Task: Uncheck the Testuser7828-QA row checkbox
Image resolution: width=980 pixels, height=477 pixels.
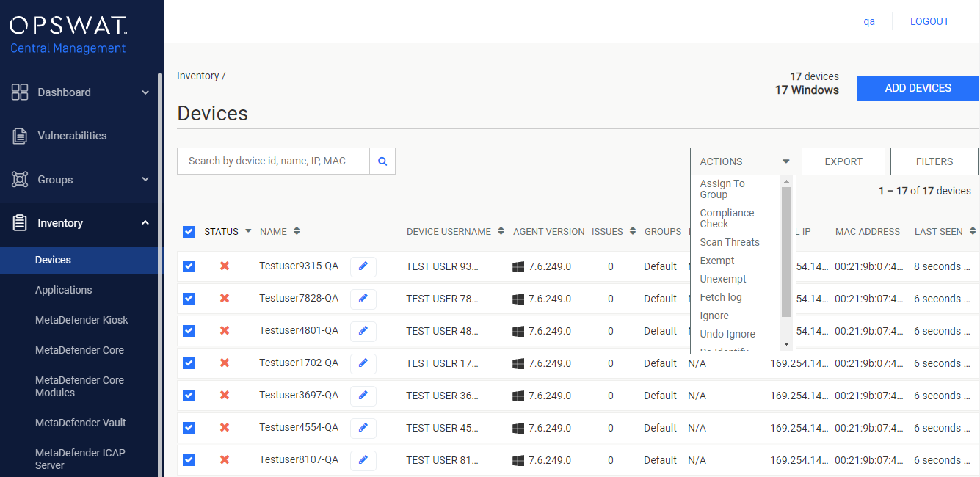Action: click(189, 299)
